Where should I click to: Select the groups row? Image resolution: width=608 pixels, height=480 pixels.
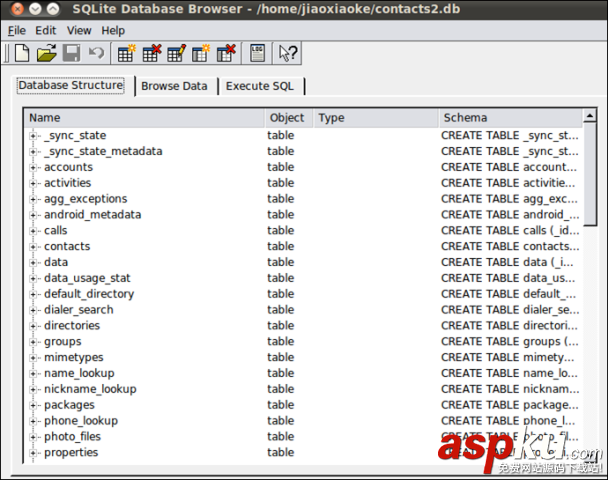pyautogui.click(x=303, y=342)
